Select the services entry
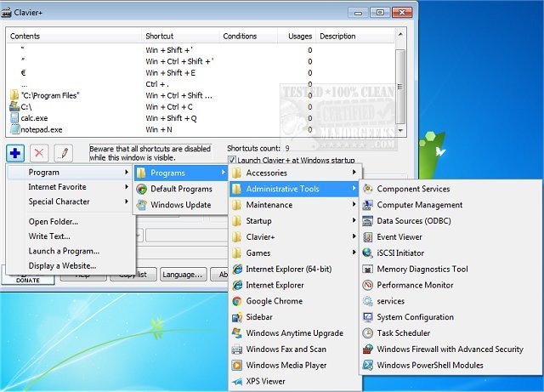Viewport: 544px width, 392px height. click(450, 301)
